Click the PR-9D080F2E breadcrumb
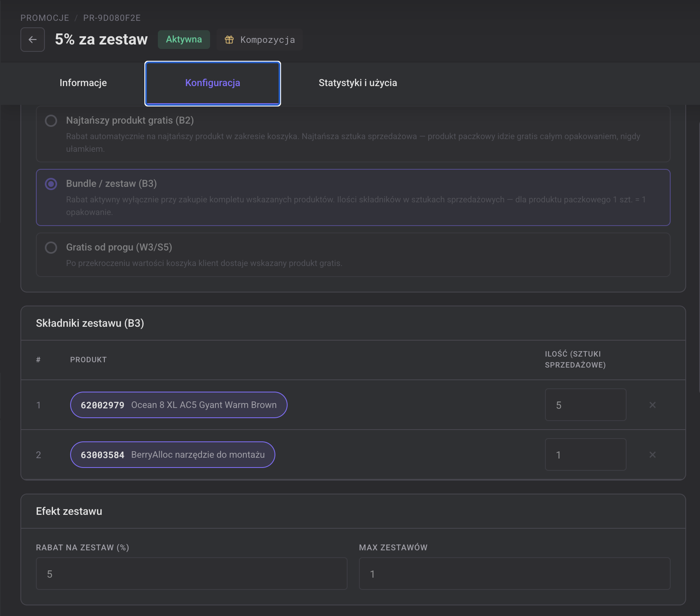Viewport: 700px width, 616px height. pyautogui.click(x=112, y=18)
